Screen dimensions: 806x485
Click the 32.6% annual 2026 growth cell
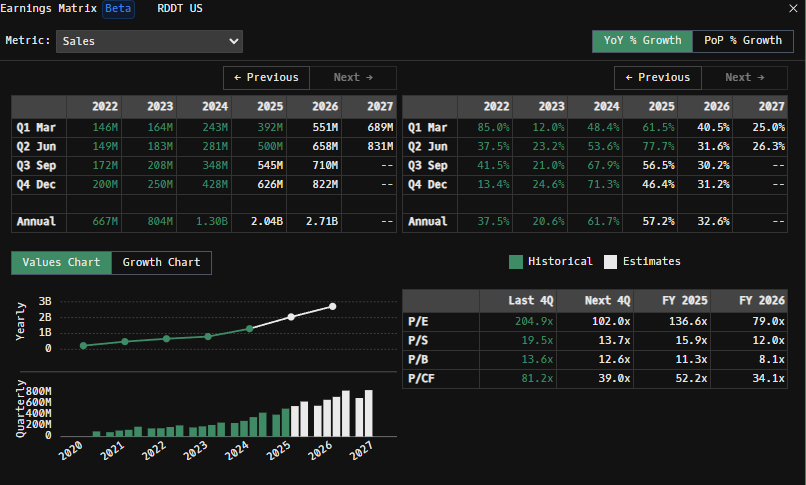(705, 222)
